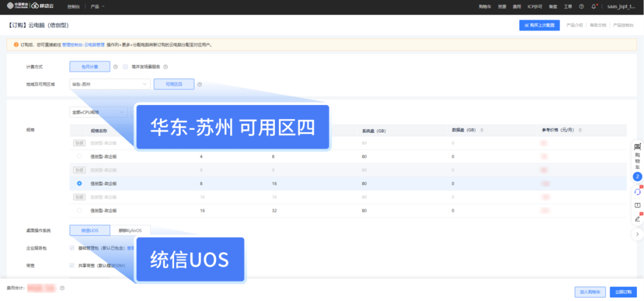Open the 华东-苏州 region dropdown
This screenshot has height=301, width=644.
110,84
